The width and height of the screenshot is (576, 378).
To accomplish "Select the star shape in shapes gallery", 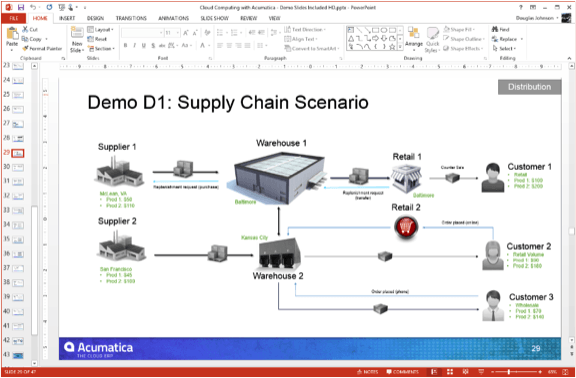I will pos(392,47).
